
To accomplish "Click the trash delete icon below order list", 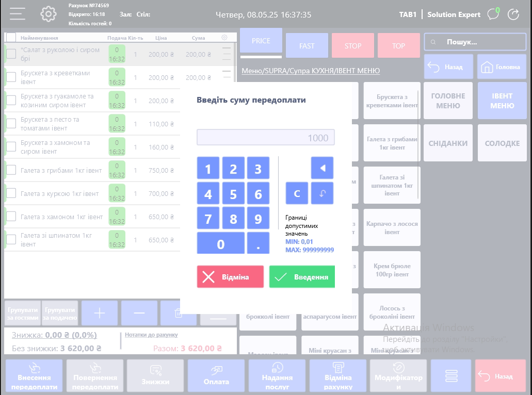I will click(x=177, y=313).
